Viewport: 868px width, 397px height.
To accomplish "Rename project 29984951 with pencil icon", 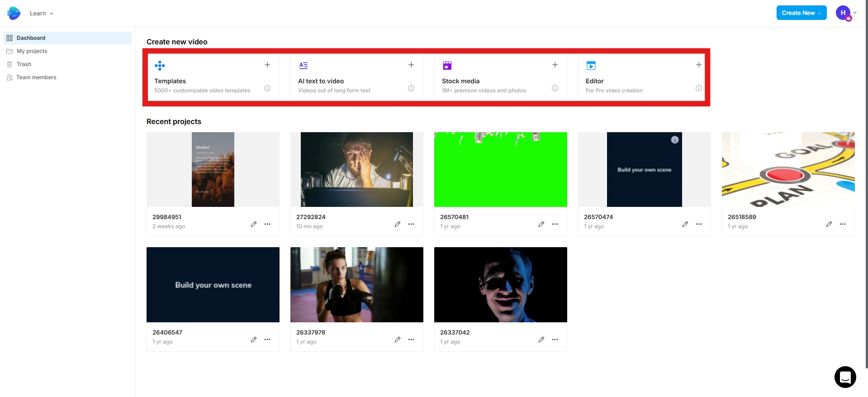I will [254, 224].
